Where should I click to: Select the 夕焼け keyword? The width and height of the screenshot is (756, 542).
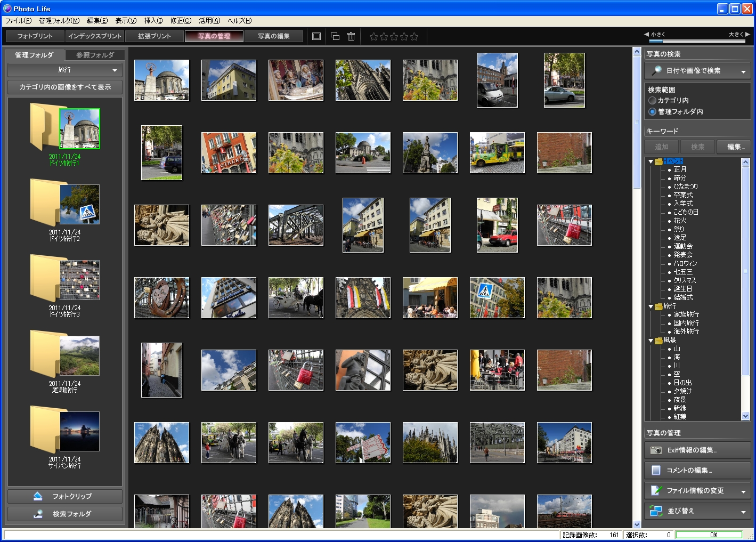[x=682, y=391]
